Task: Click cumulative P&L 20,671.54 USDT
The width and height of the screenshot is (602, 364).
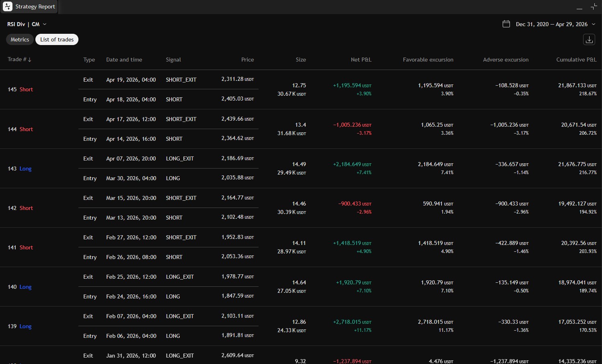Action: point(579,125)
